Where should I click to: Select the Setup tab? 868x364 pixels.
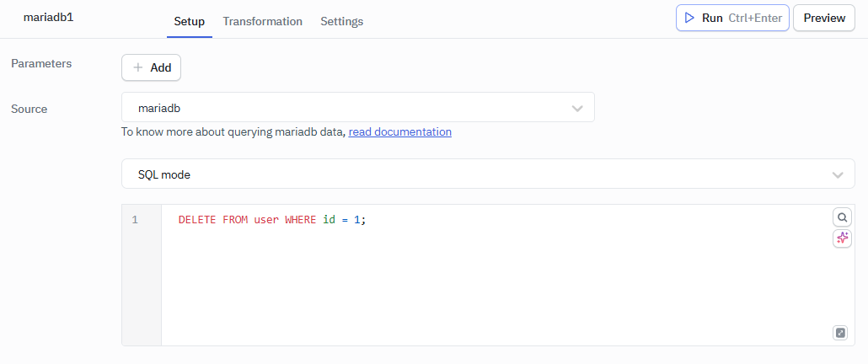(x=189, y=22)
